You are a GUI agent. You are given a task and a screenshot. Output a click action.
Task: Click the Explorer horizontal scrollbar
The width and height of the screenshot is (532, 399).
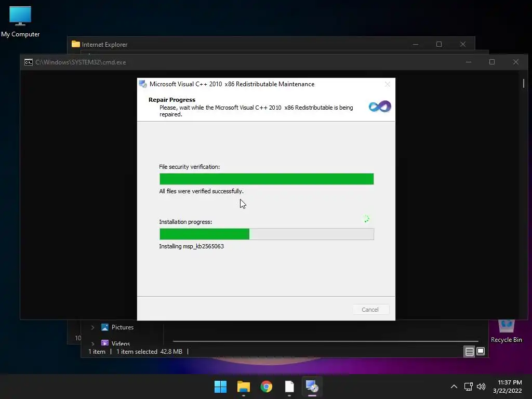point(325,341)
